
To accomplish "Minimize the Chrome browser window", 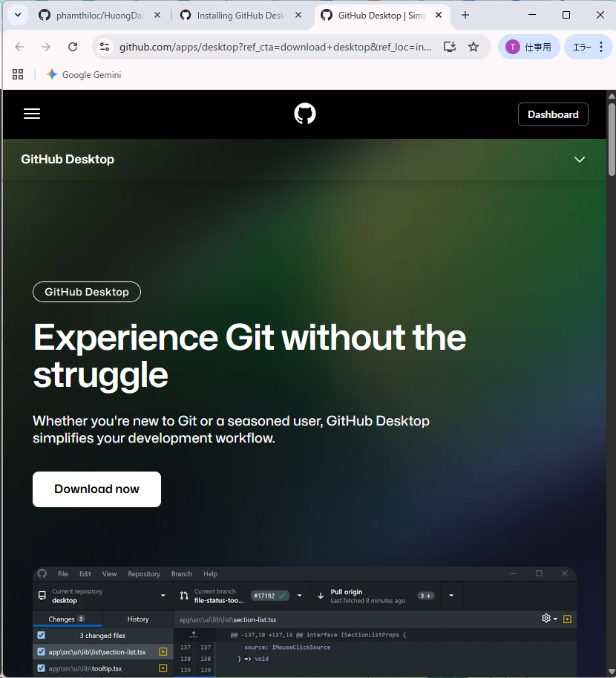I will tap(532, 15).
